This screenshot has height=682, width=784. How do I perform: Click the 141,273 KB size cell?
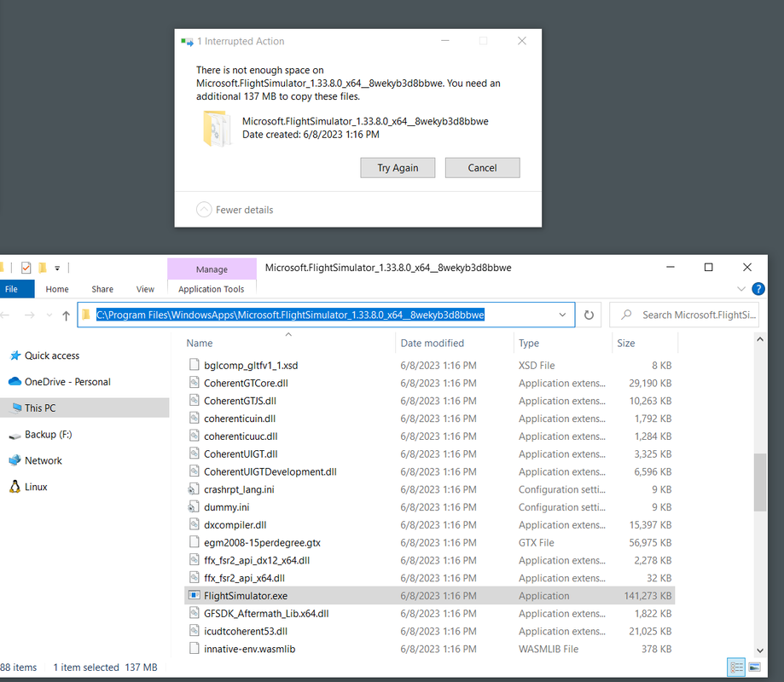coord(648,596)
